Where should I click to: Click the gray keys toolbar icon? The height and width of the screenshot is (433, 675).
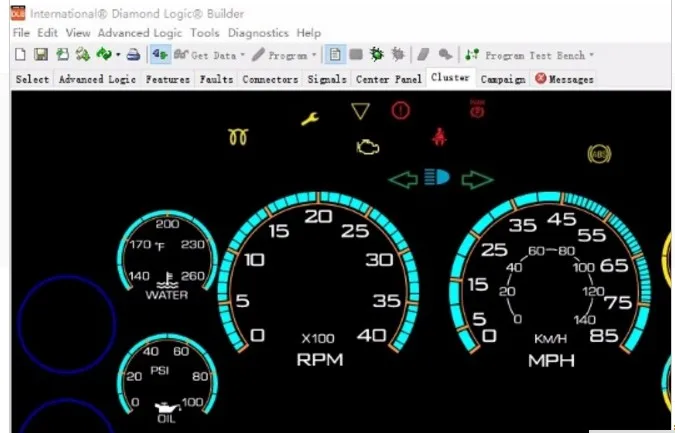(x=445, y=55)
